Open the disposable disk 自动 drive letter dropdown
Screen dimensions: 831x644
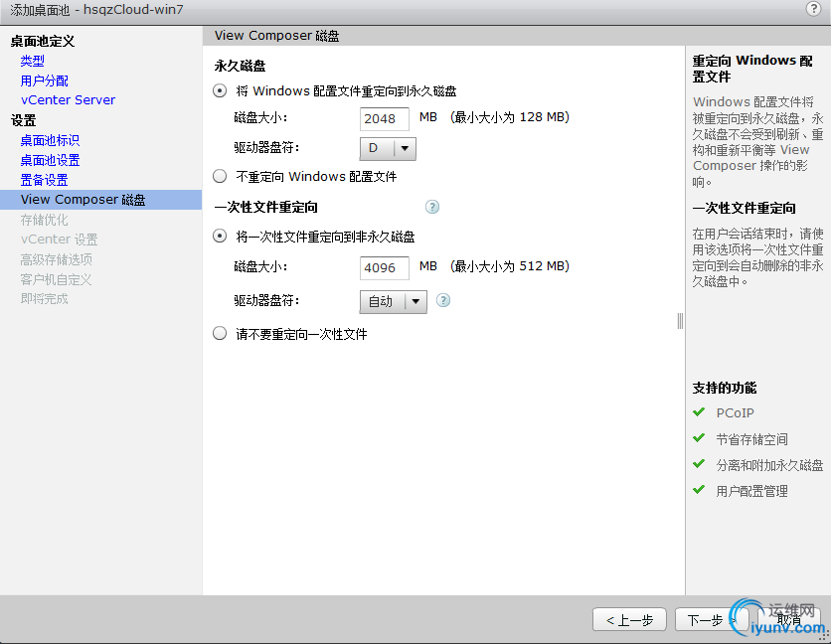393,301
